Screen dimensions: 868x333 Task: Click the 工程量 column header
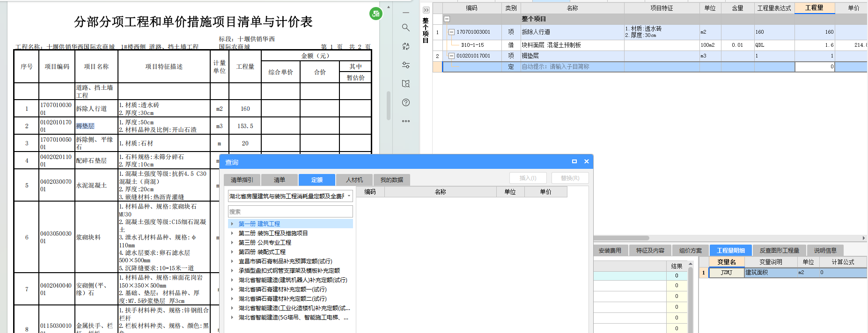tap(814, 8)
